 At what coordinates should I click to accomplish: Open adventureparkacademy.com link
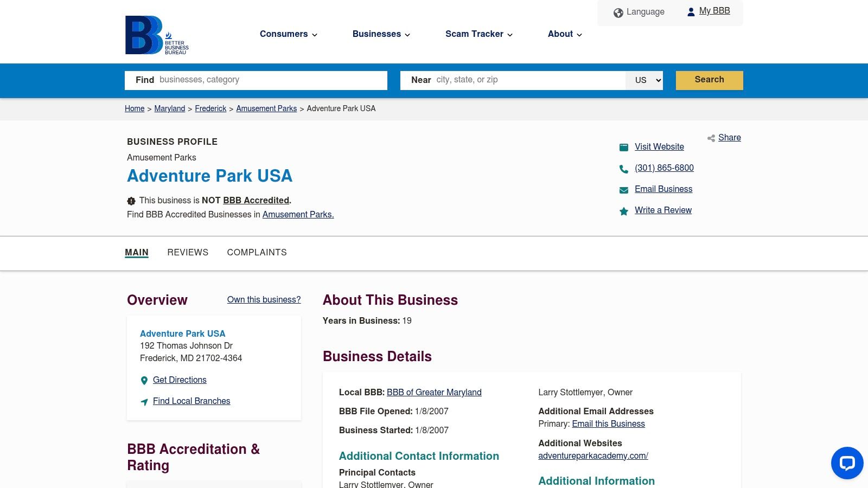click(593, 456)
